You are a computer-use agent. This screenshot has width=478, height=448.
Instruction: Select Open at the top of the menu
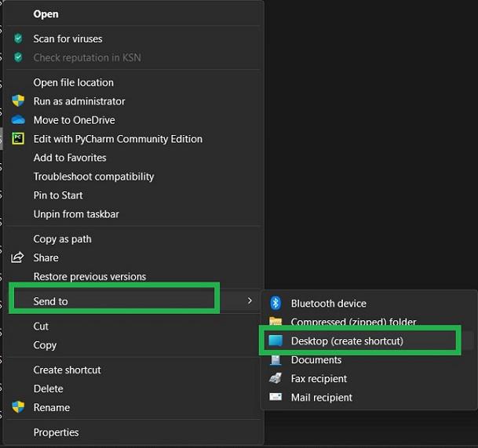coord(46,14)
